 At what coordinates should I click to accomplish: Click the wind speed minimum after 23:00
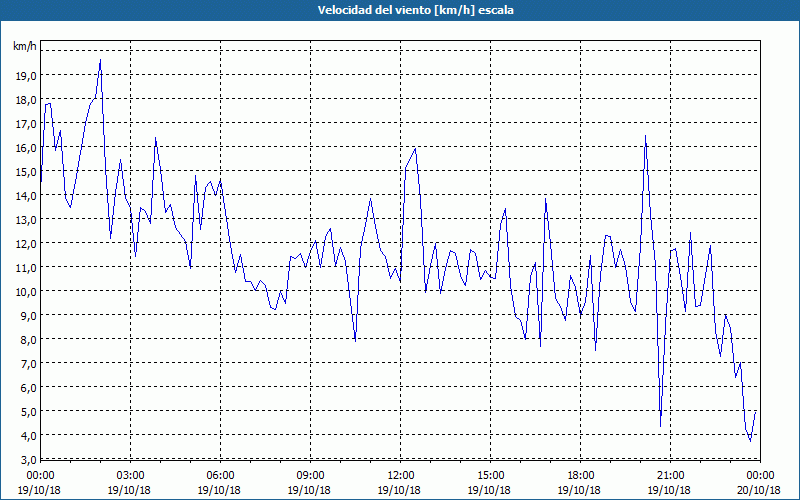pos(750,441)
